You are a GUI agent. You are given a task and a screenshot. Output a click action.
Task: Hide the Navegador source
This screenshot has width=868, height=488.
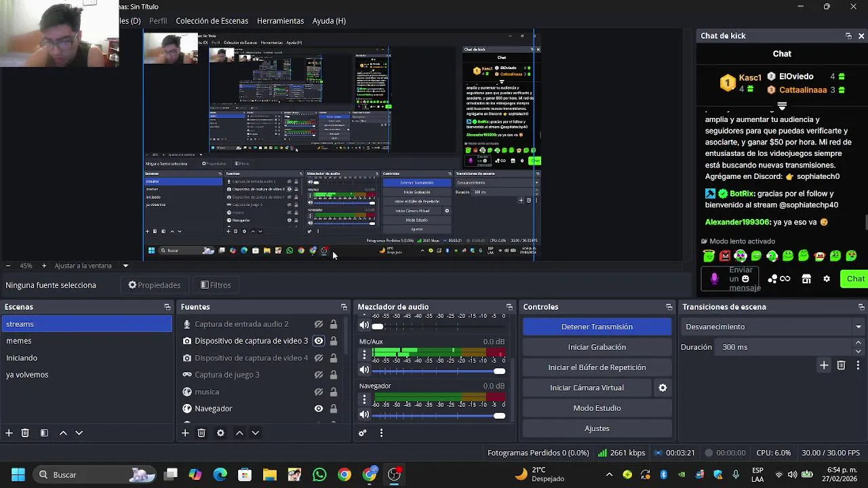[x=318, y=409]
